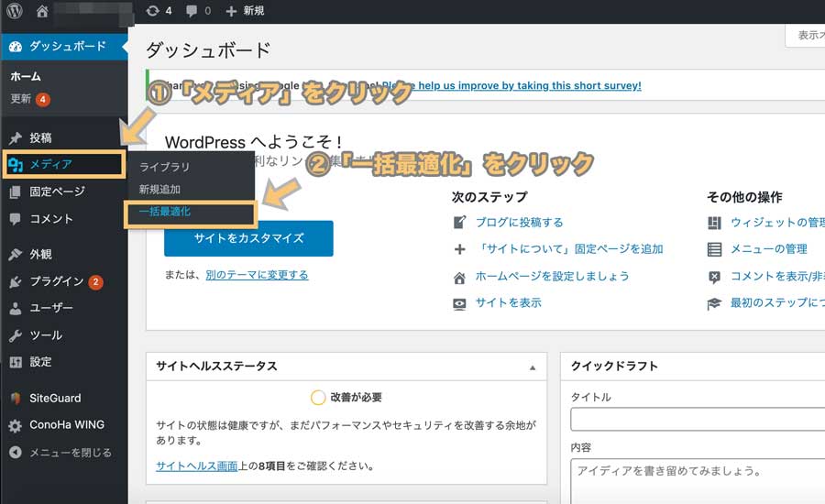Viewport: 825px width, 504px height.
Task: Open the 投稿 menu
Action: [x=40, y=137]
